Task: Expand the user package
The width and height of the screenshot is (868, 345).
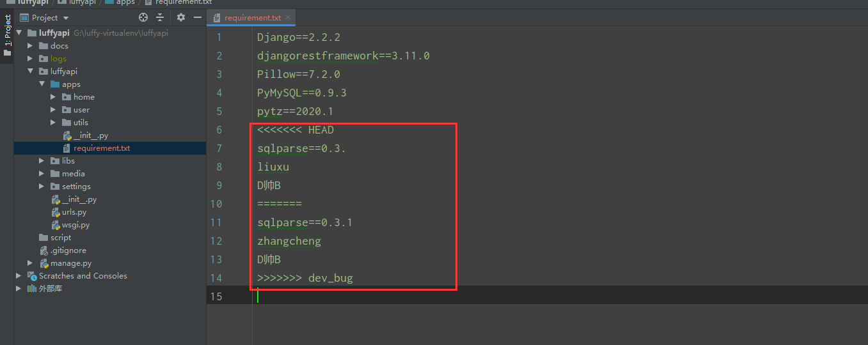Action: pyautogui.click(x=53, y=110)
